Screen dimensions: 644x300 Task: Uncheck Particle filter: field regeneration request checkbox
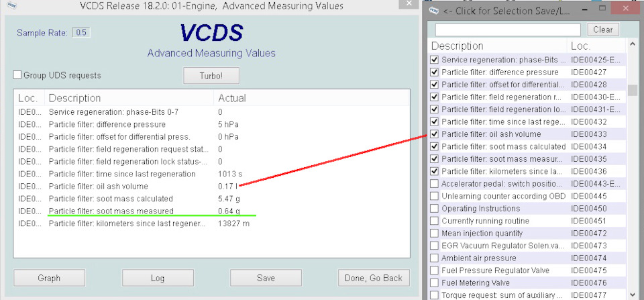tap(434, 97)
